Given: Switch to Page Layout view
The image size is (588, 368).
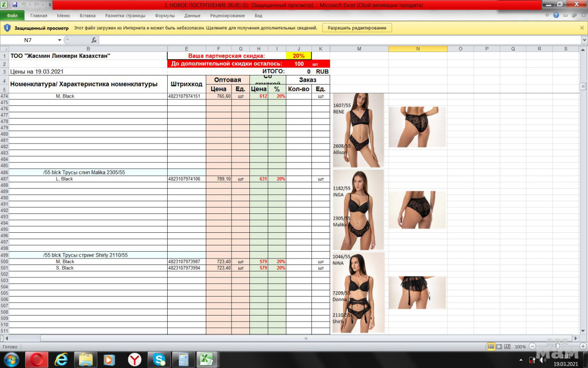Looking at the screenshot, I should (499, 346).
